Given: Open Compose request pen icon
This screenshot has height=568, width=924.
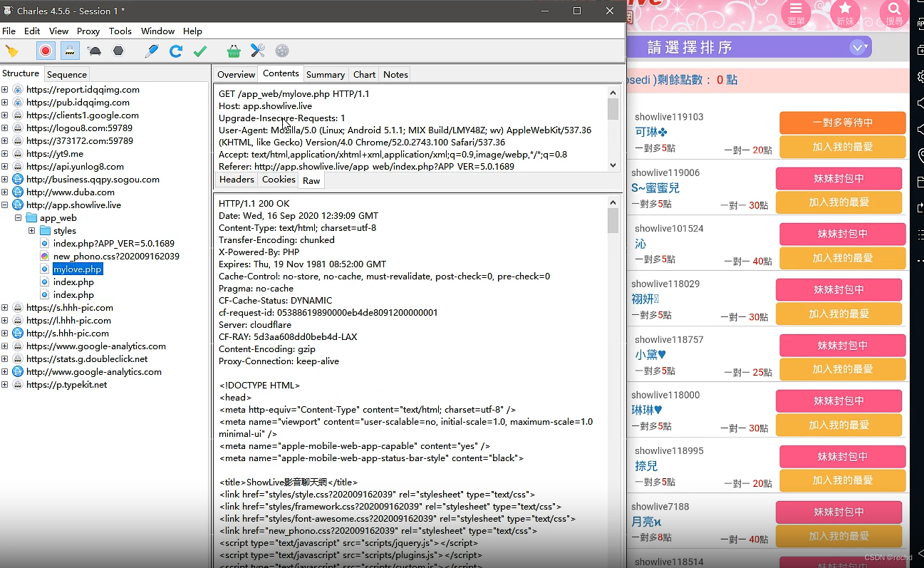Looking at the screenshot, I should click(151, 51).
